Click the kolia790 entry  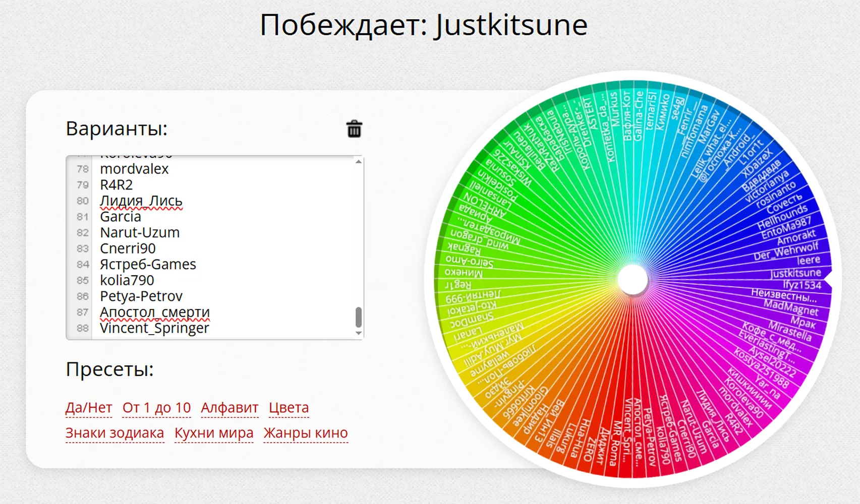pyautogui.click(x=127, y=280)
